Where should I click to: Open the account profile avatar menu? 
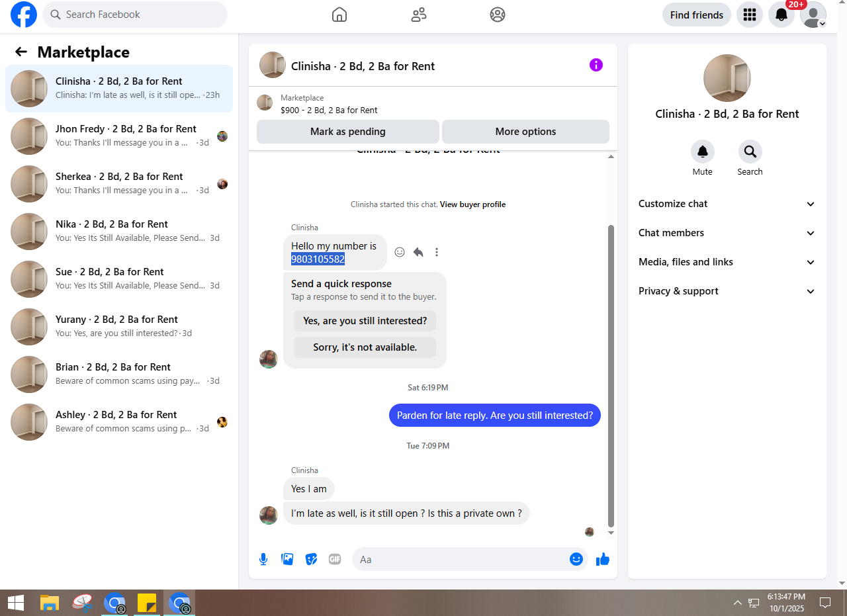tap(813, 15)
